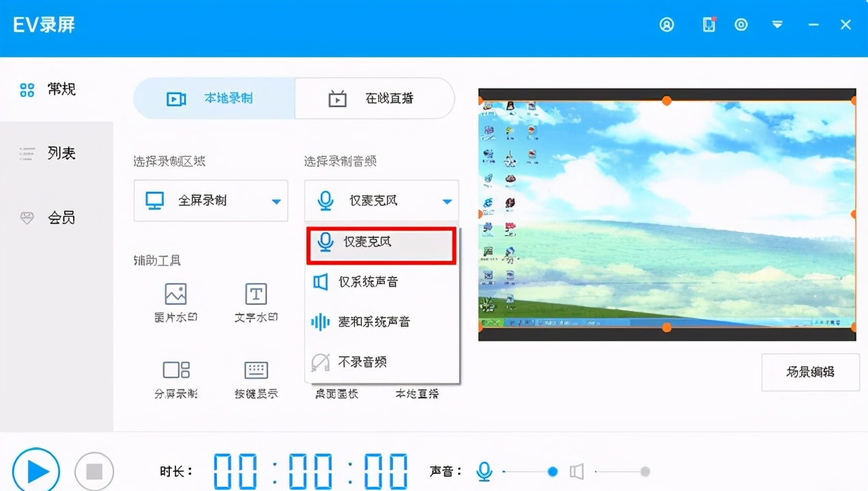Adjust the microphone volume slider

[551, 471]
